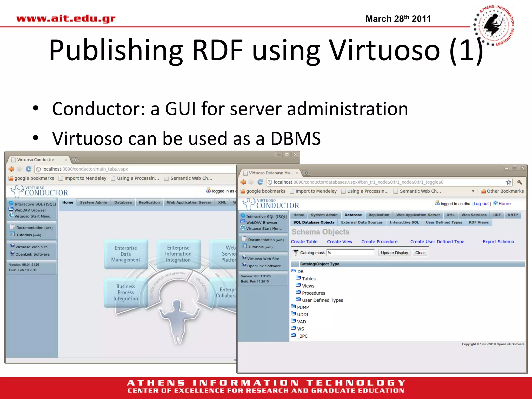Screen dimensions: 532x399
Task: Bookmark page with star icon in address bar
Action: (x=509, y=182)
